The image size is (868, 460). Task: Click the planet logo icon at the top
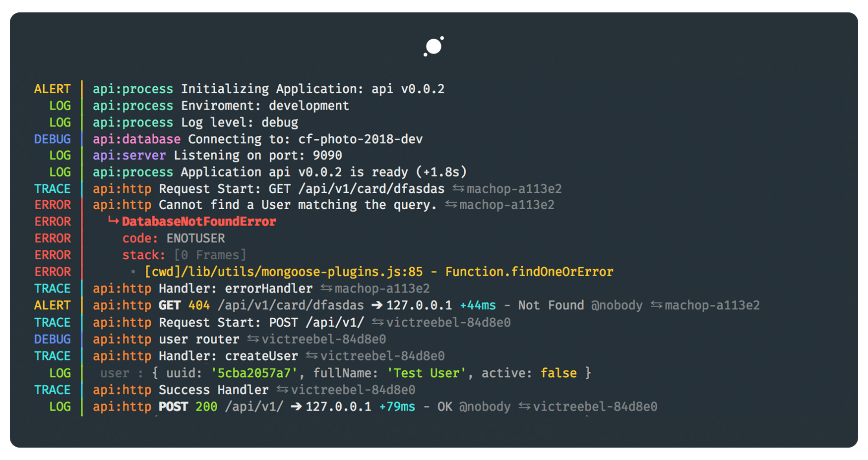[x=434, y=46]
